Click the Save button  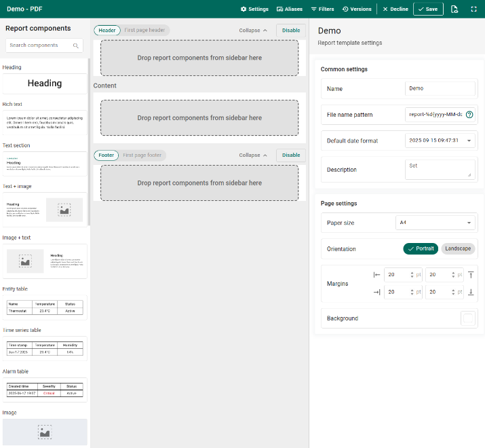428,10
